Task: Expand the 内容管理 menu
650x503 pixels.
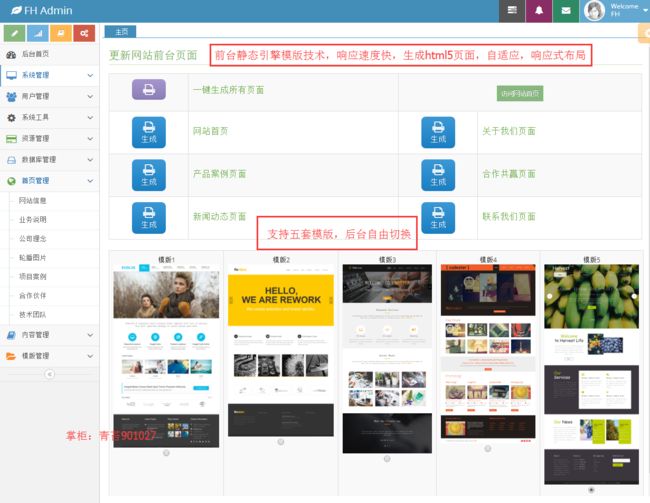Action: 50,335
